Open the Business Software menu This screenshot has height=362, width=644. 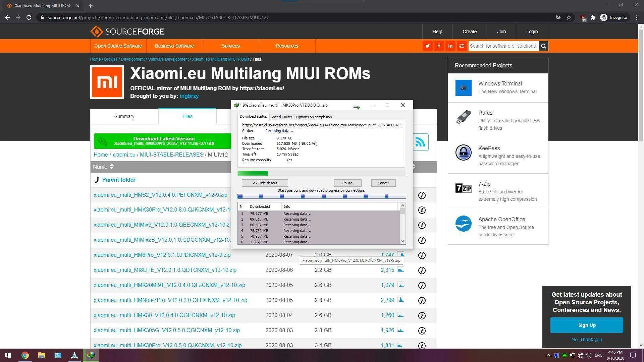click(x=174, y=46)
